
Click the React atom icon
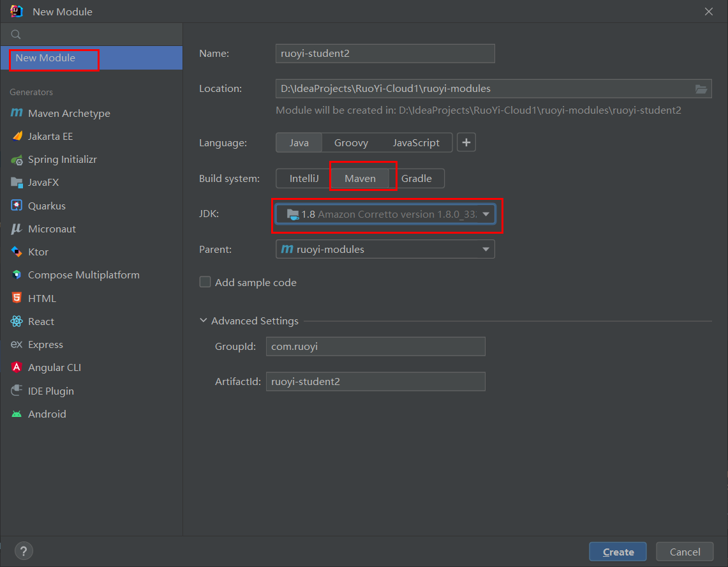pyautogui.click(x=17, y=321)
